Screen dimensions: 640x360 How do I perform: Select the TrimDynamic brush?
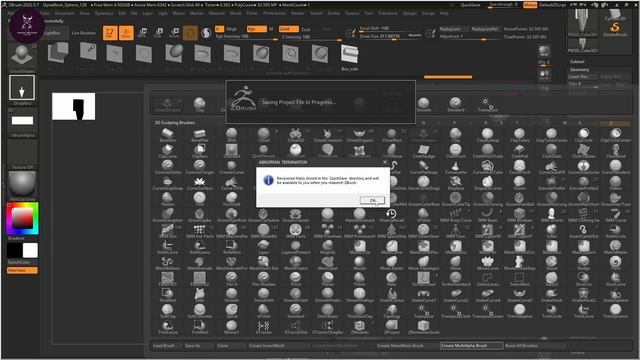pos(616,311)
